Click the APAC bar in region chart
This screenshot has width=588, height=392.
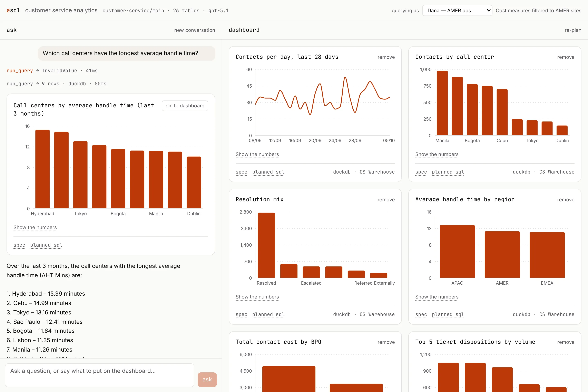tap(457, 251)
